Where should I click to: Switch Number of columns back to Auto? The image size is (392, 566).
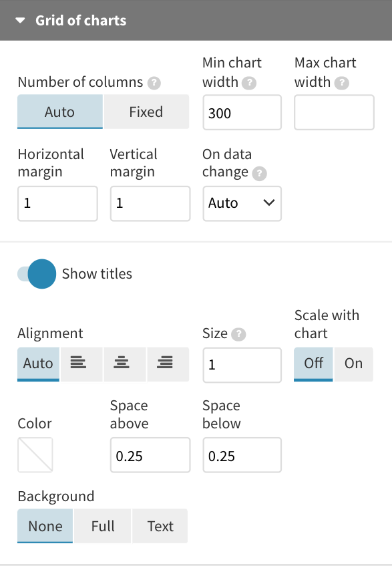[x=59, y=112]
